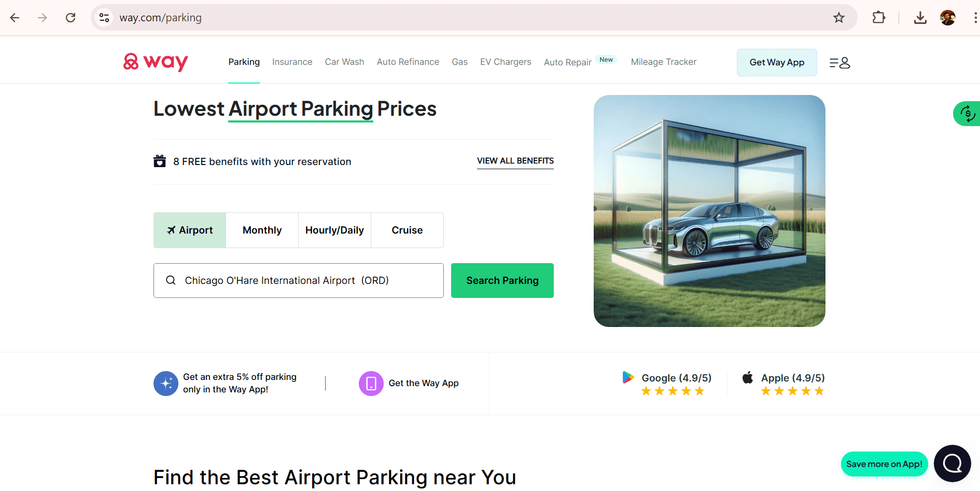Open the Auto Repair section with New badge
This screenshot has height=491, width=980.
coord(567,62)
